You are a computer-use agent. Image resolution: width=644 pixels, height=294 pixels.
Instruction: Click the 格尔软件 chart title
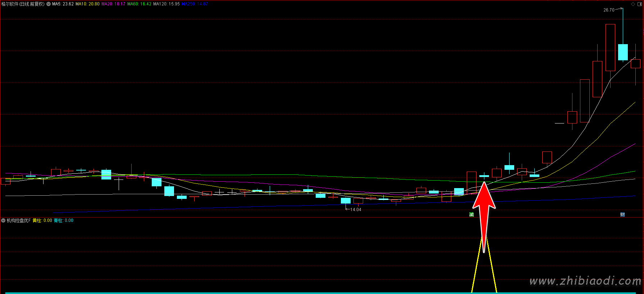pos(23,4)
